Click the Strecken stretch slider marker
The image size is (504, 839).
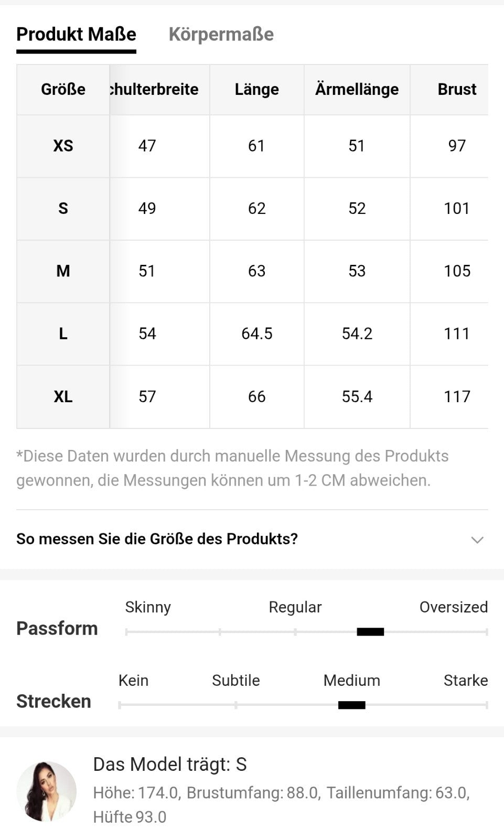pyautogui.click(x=351, y=705)
